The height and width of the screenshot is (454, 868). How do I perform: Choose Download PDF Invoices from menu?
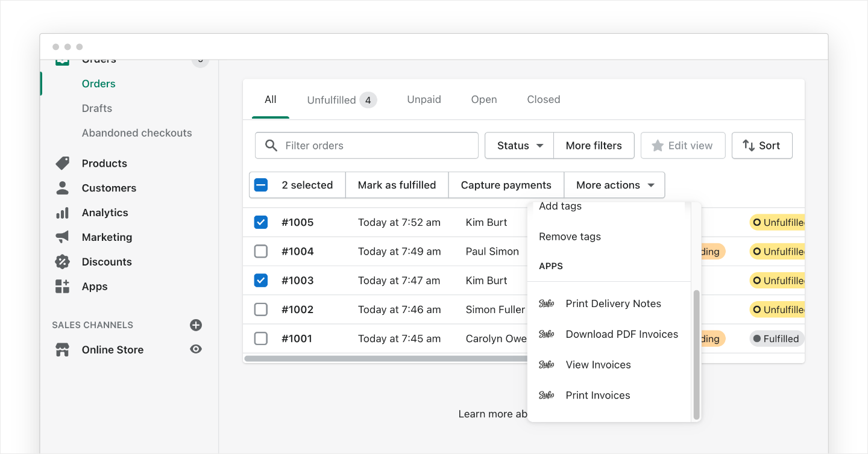coord(621,334)
